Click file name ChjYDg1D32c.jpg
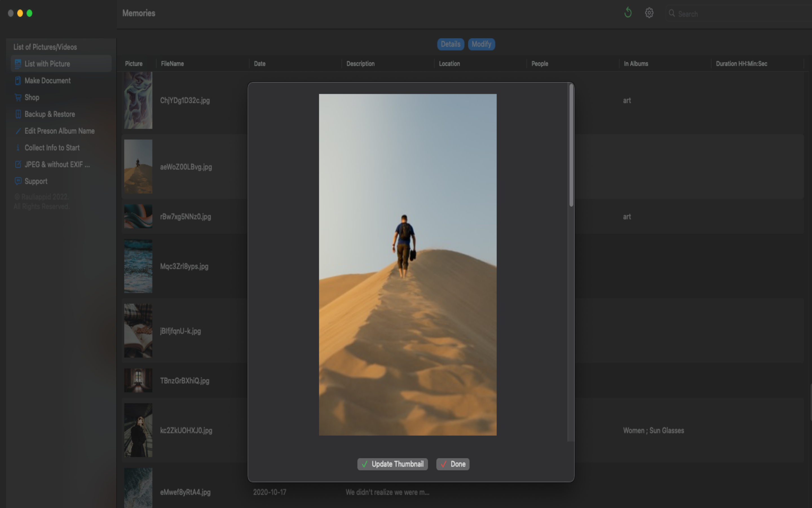 [x=185, y=100]
